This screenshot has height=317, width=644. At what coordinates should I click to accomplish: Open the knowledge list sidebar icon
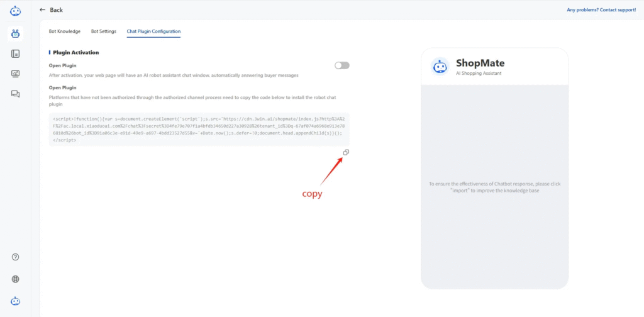(15, 54)
